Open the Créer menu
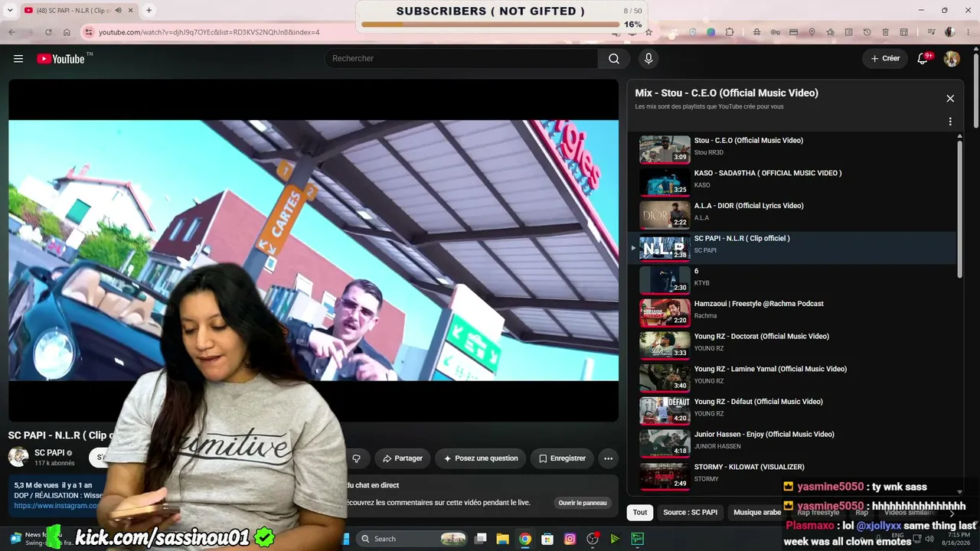This screenshot has height=551, width=980. [x=885, y=59]
